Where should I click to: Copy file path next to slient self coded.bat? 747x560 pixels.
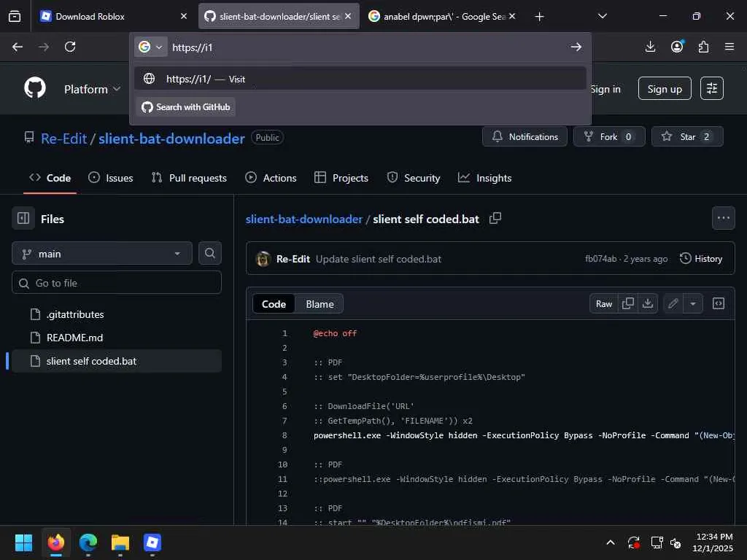coord(495,219)
